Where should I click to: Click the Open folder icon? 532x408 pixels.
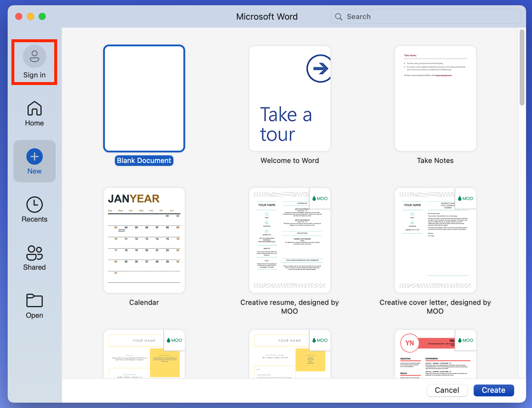click(x=35, y=300)
